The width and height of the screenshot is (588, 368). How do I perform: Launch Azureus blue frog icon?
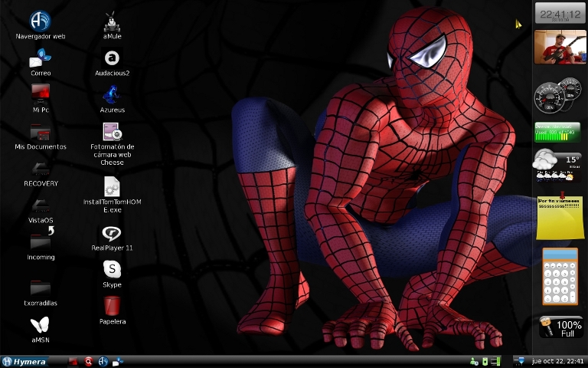[x=111, y=94]
